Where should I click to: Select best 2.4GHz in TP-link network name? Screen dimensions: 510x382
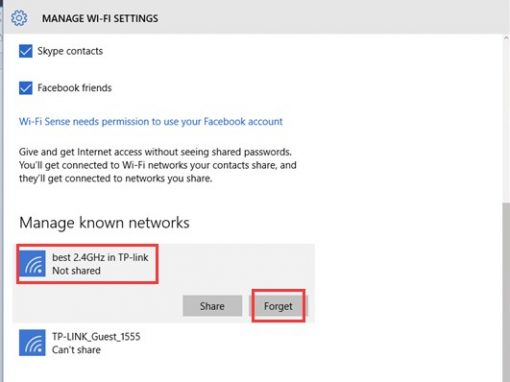coord(100,257)
